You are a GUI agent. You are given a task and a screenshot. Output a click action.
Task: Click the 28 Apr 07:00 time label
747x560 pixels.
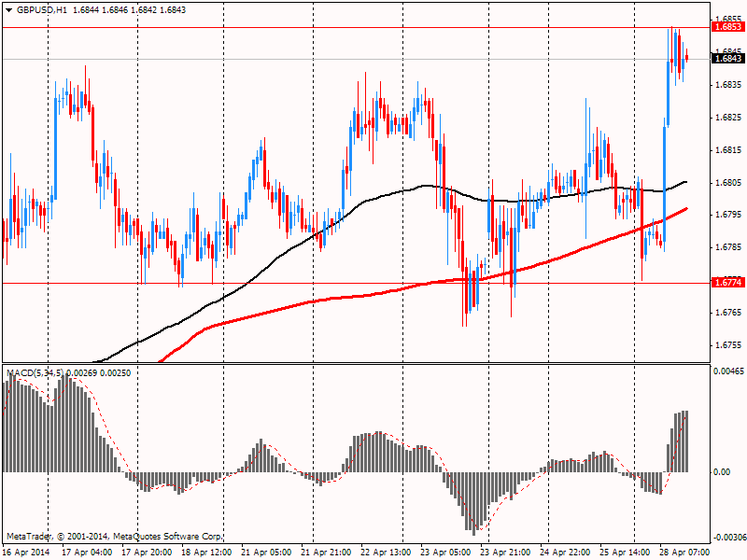685,553
